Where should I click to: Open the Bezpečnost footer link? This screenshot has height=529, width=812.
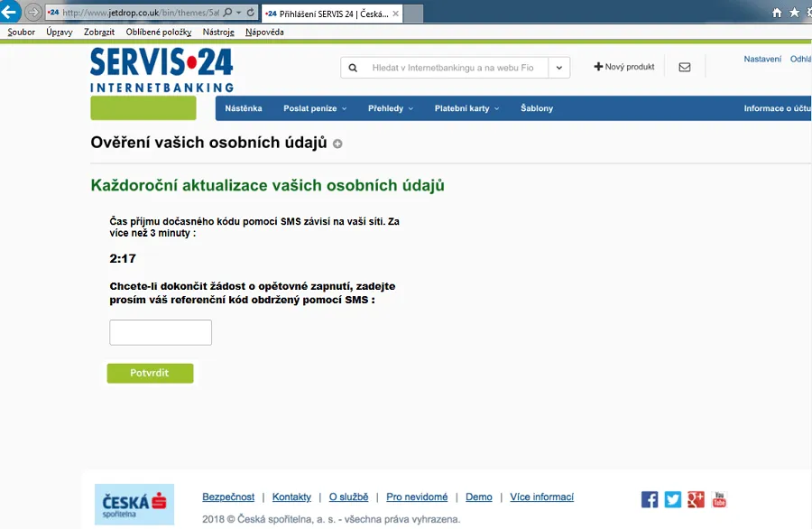228,497
